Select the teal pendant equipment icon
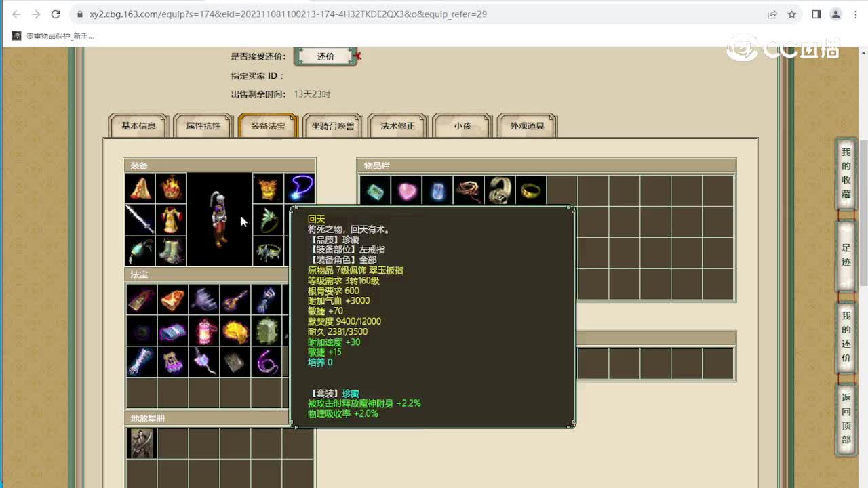Viewport: 868px width, 488px height. coord(140,251)
